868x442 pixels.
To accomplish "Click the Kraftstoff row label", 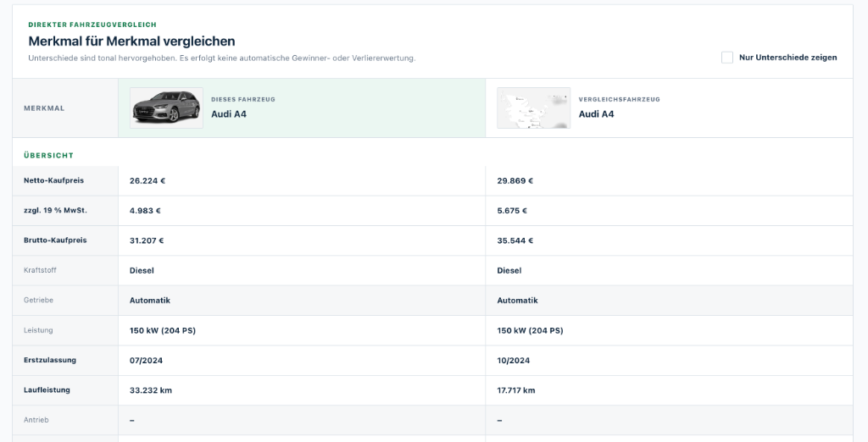I will click(x=40, y=270).
